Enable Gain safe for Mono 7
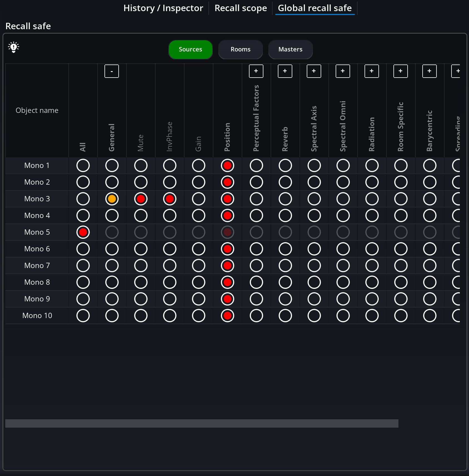469x476 pixels. (x=199, y=266)
